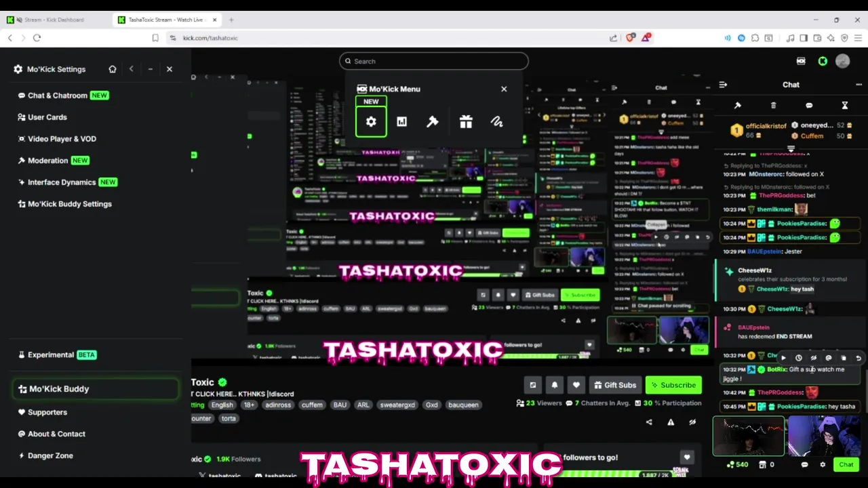Screen dimensions: 868x488
Task: Click the green Chat send button
Action: (x=846, y=464)
